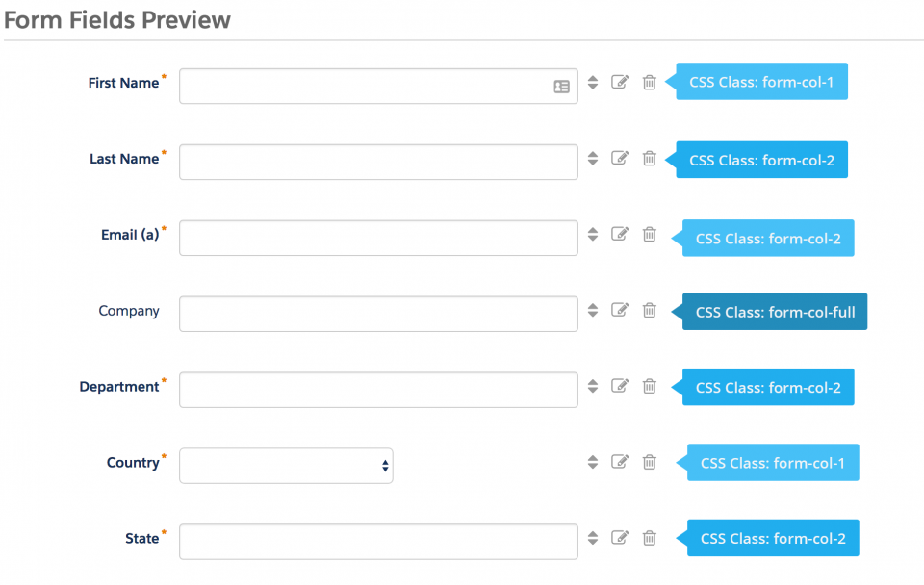The height and width of the screenshot is (585, 924).
Task: Click the reorder arrows beside Email (a)
Action: coord(592,234)
